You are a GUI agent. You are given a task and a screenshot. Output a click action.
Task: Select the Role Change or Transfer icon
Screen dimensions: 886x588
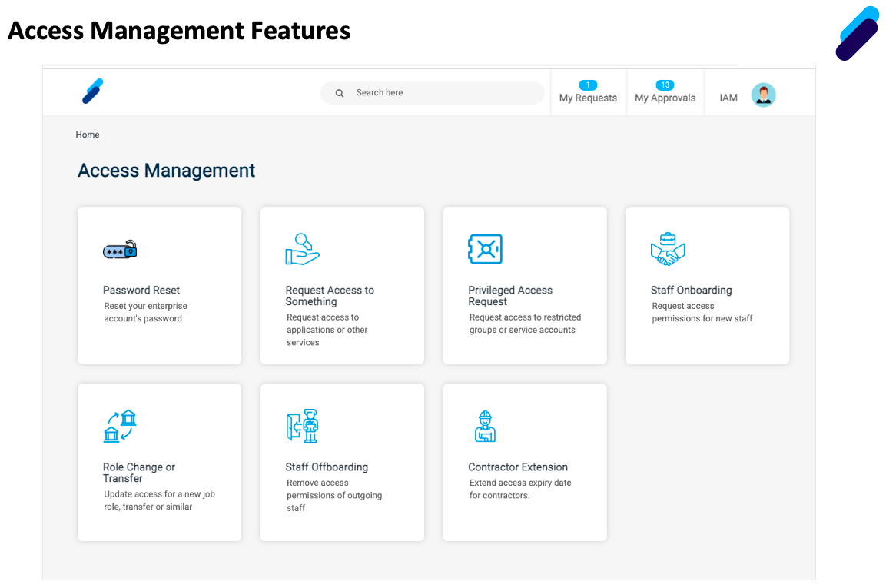click(119, 425)
